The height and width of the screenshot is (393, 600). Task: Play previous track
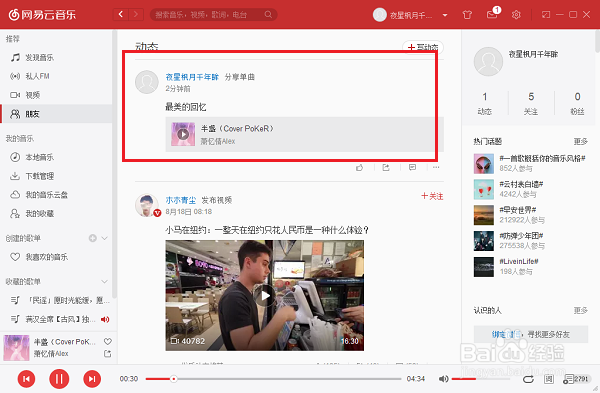[26, 379]
